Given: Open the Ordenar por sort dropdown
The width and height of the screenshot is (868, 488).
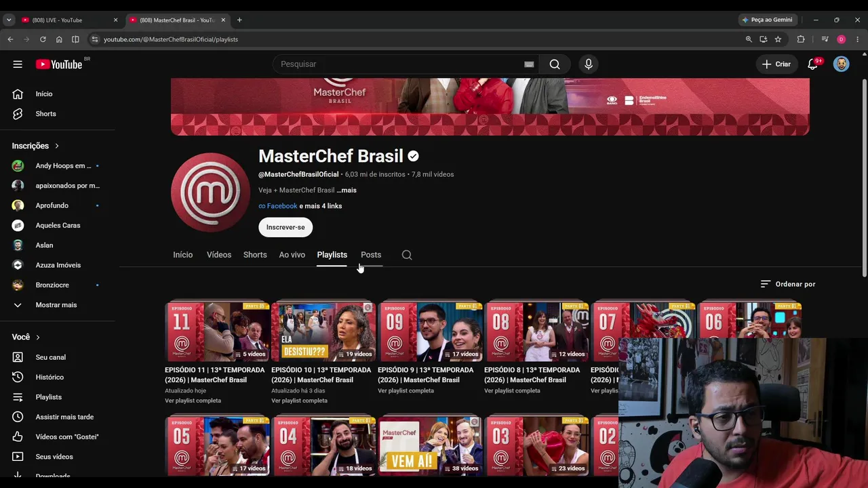Looking at the screenshot, I should tap(788, 284).
